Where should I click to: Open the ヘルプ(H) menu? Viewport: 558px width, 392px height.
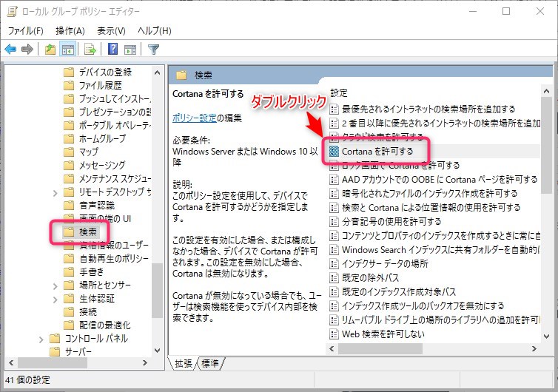coord(155,31)
